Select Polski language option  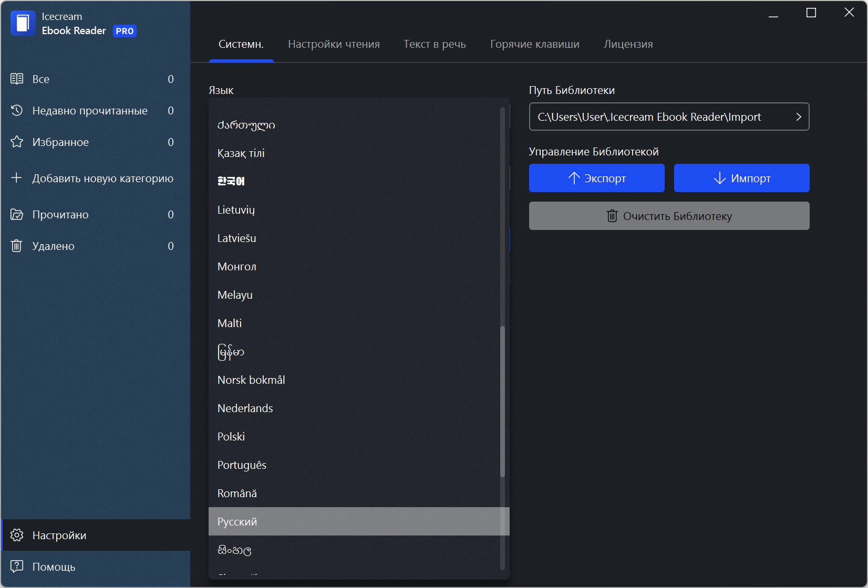359,437
